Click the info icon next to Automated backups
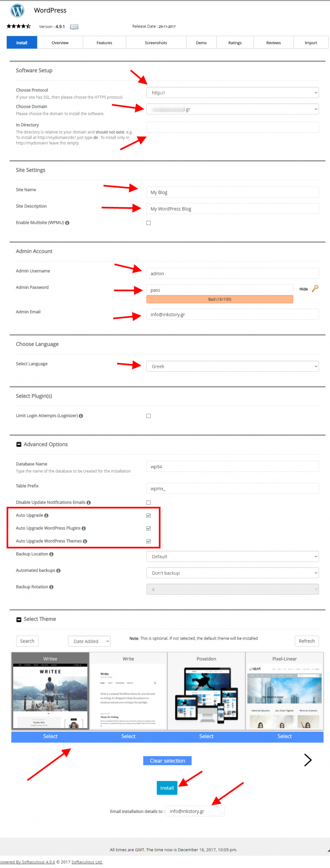The height and width of the screenshot is (868, 330). pos(59,571)
